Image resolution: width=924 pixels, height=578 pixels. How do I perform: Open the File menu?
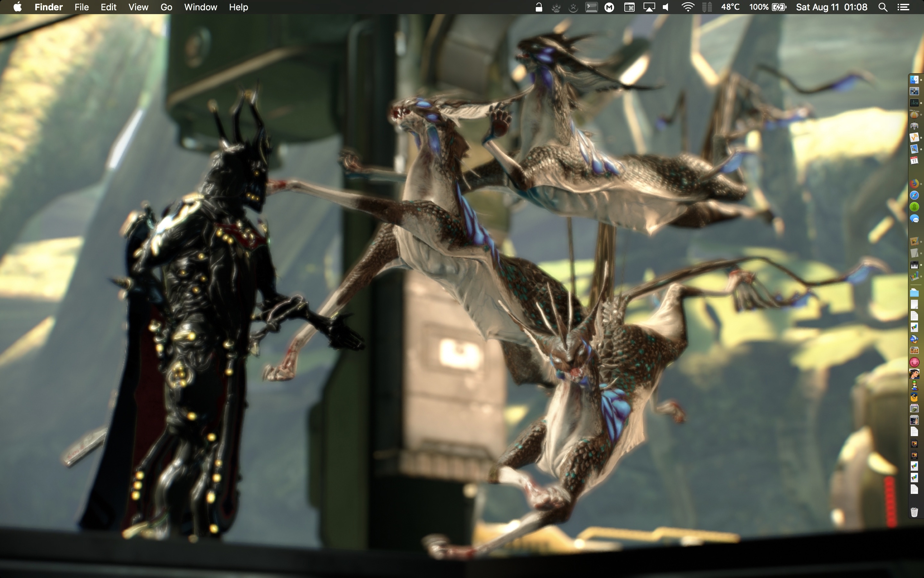81,7
